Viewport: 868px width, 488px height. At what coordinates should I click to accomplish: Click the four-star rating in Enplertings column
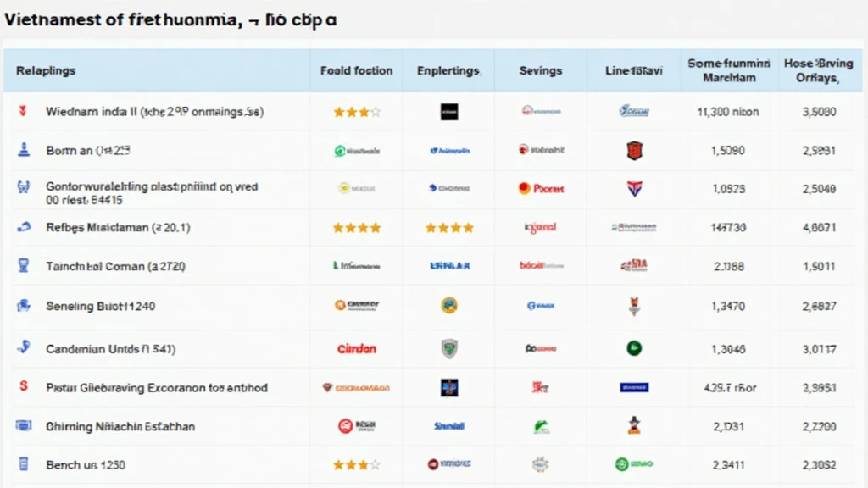(x=449, y=227)
